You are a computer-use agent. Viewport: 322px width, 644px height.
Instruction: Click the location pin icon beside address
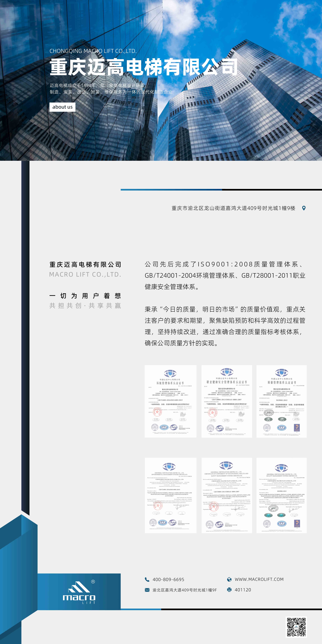coord(304,208)
